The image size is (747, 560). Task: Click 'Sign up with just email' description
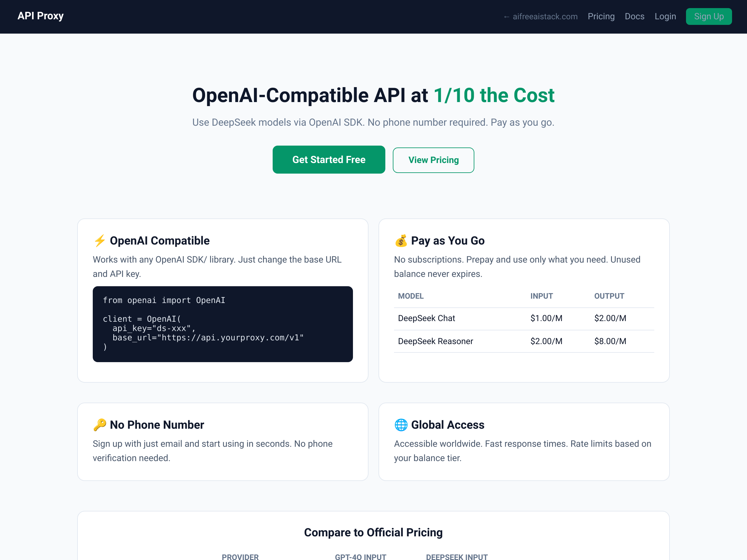pos(213,450)
